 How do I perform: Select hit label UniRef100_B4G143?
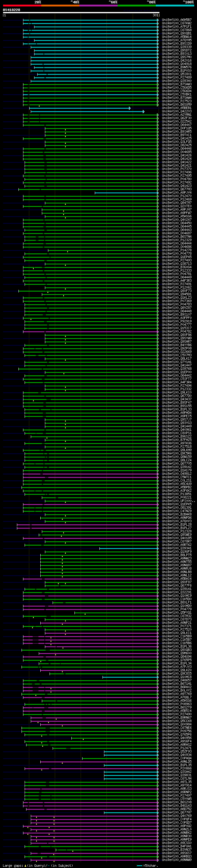pyautogui.click(x=177, y=805)
